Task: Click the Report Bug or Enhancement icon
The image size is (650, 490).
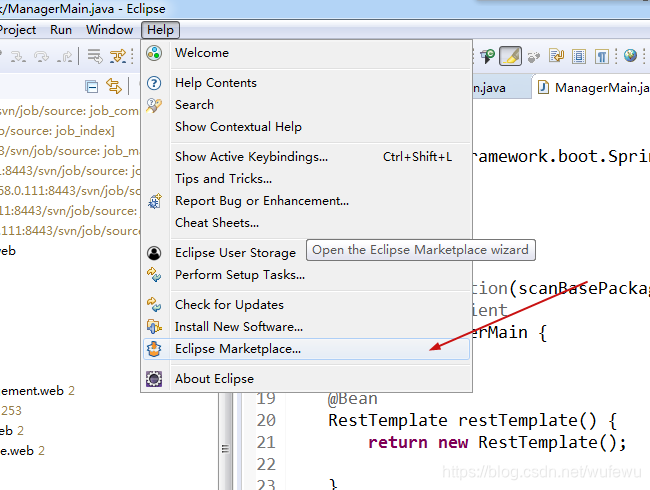Action: click(154, 201)
